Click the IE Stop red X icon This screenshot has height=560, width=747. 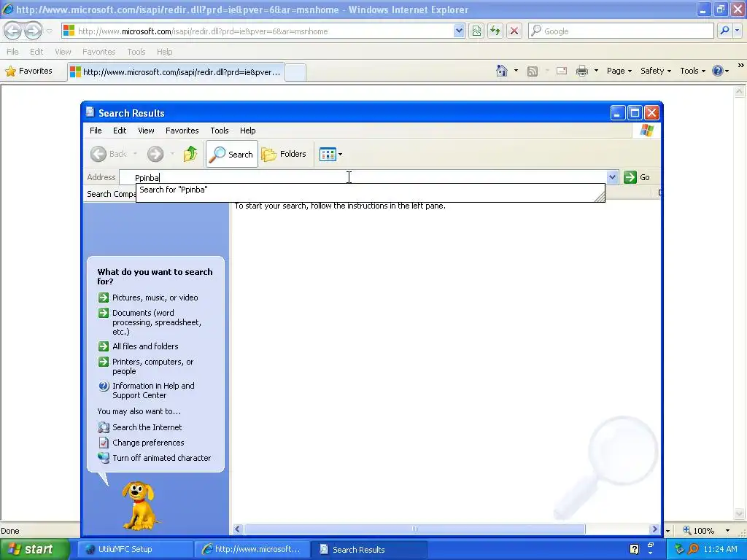coord(514,31)
